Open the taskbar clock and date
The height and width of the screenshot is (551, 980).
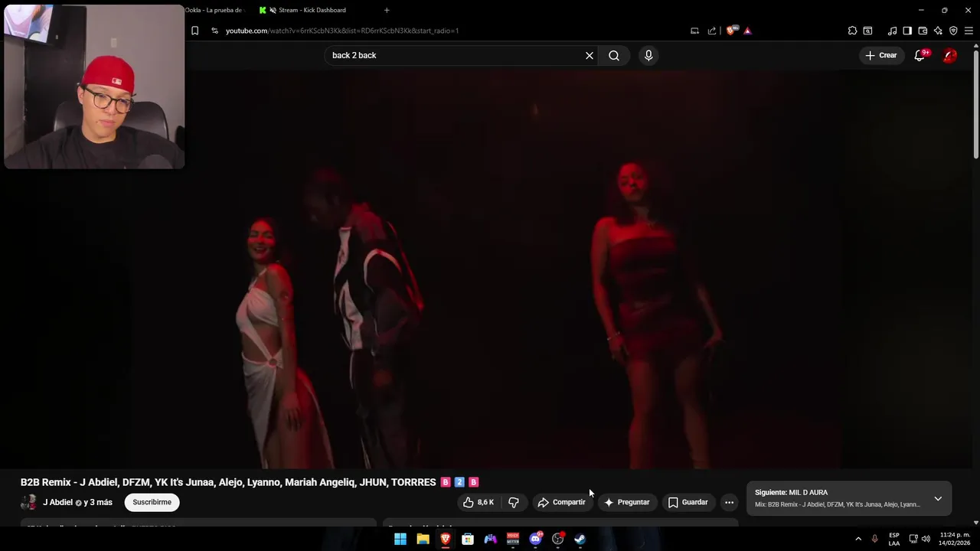955,539
